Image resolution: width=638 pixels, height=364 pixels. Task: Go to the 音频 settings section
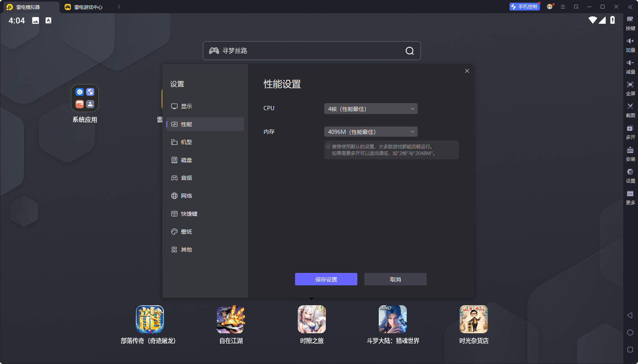pos(205,178)
